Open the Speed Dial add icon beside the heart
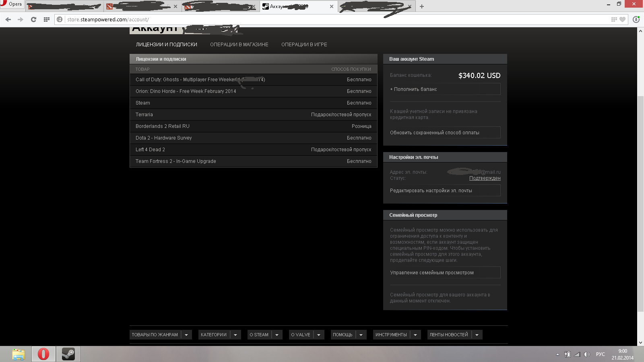The width and height of the screenshot is (644, 362). [x=614, y=19]
